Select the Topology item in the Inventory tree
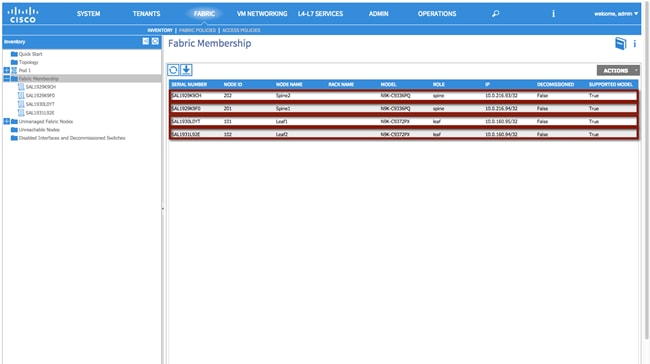The height and width of the screenshot is (364, 650). (28, 62)
